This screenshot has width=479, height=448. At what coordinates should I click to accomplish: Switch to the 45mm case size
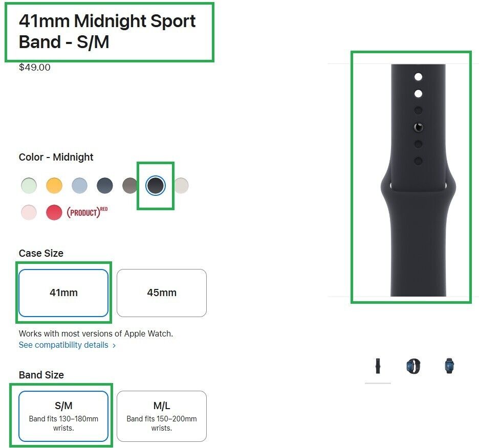[162, 293]
